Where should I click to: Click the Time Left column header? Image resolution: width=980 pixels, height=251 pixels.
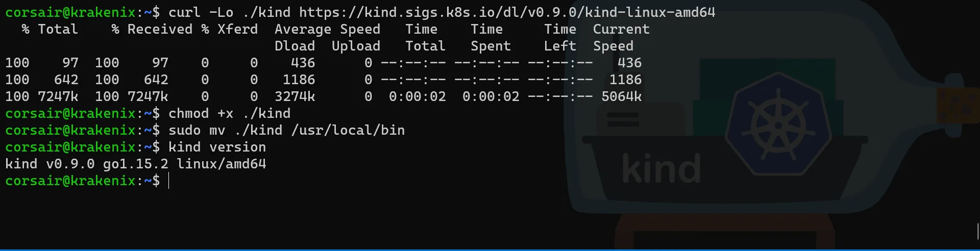tap(560, 38)
